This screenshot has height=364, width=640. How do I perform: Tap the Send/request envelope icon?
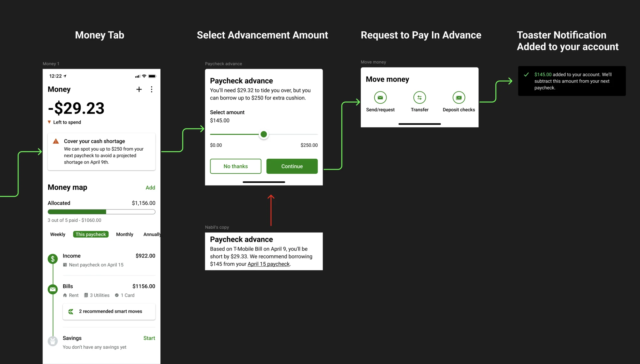(x=380, y=98)
